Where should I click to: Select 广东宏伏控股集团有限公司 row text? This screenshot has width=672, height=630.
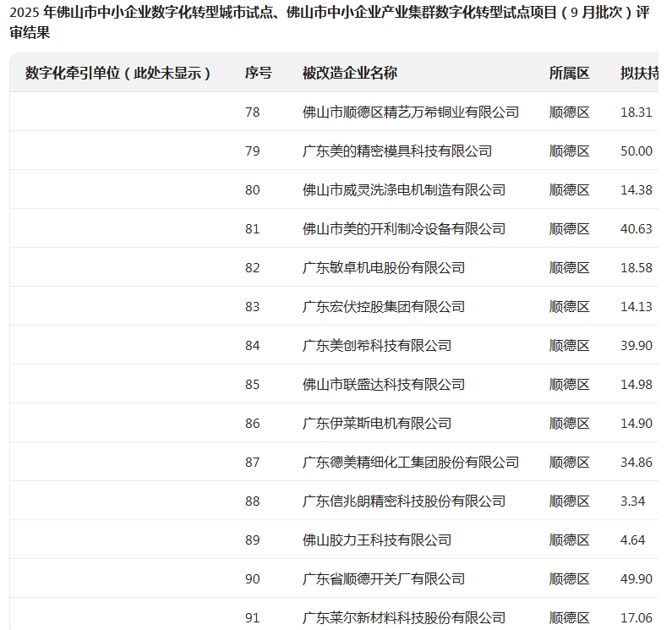[x=384, y=307]
